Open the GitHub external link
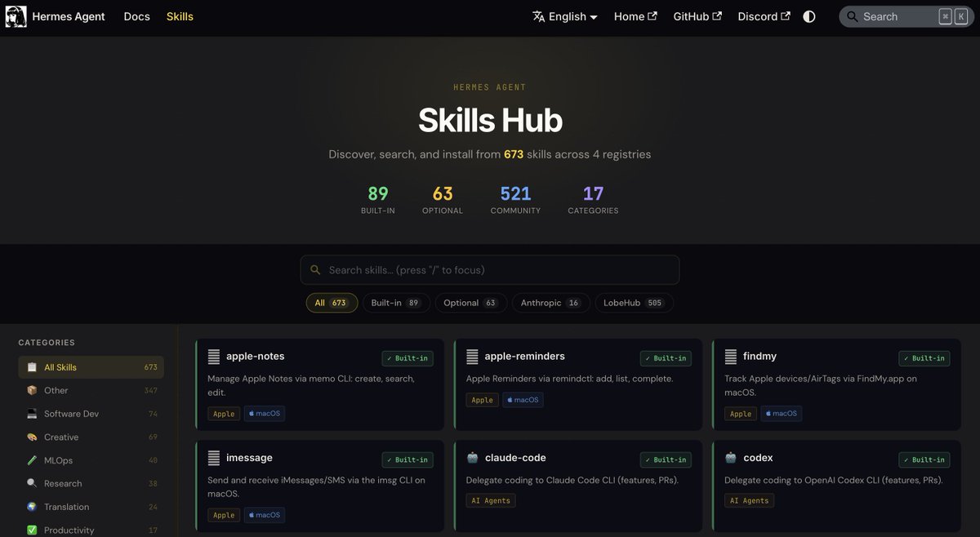This screenshot has height=537, width=980. click(697, 16)
